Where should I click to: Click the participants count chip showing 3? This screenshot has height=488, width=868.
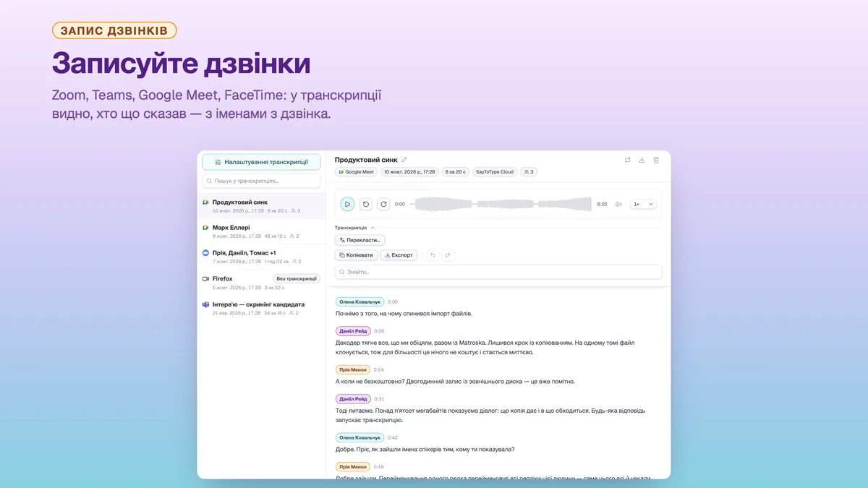[528, 172]
